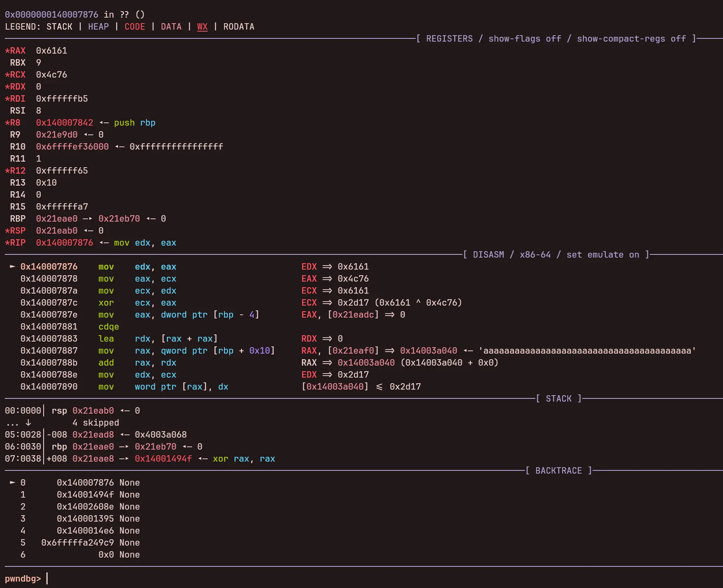Click the 'aaaa…' string in disassembly
The width and height of the screenshot is (723, 588).
(x=589, y=351)
